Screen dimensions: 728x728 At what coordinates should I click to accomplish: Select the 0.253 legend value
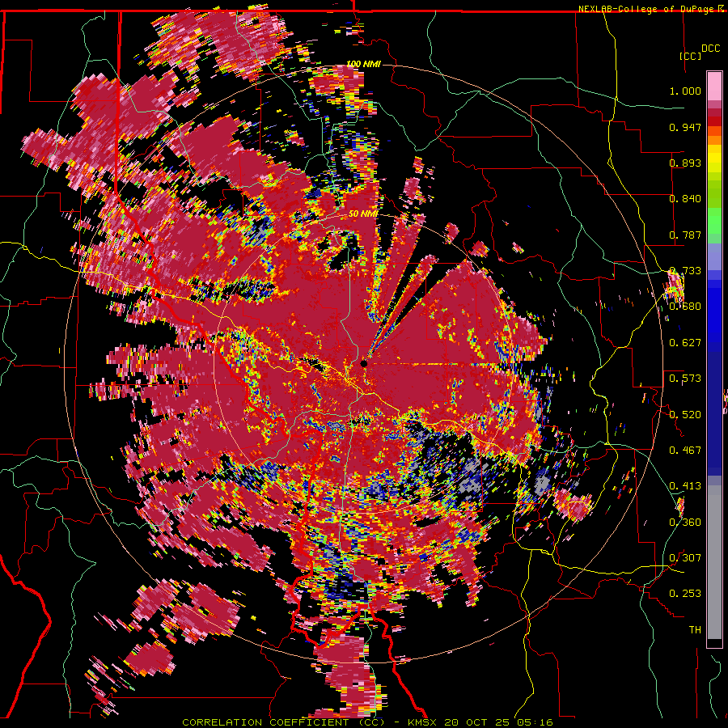pos(685,594)
